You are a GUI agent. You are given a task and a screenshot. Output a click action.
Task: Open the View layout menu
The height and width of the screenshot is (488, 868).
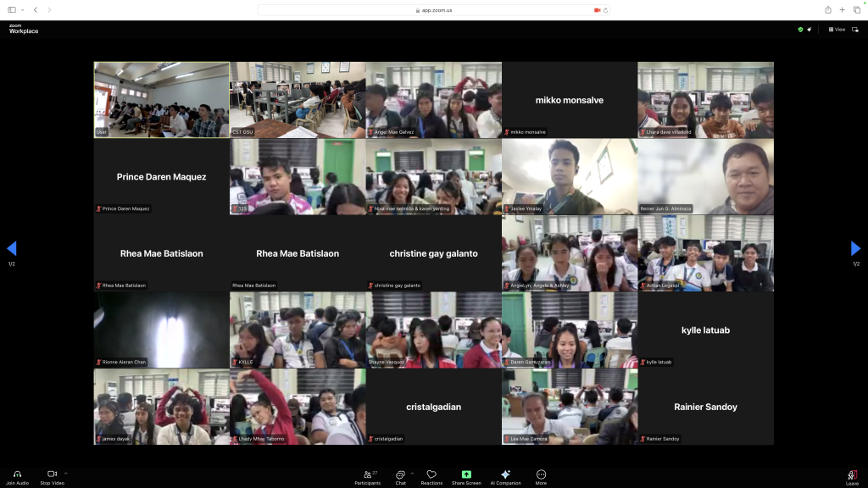pyautogui.click(x=837, y=30)
